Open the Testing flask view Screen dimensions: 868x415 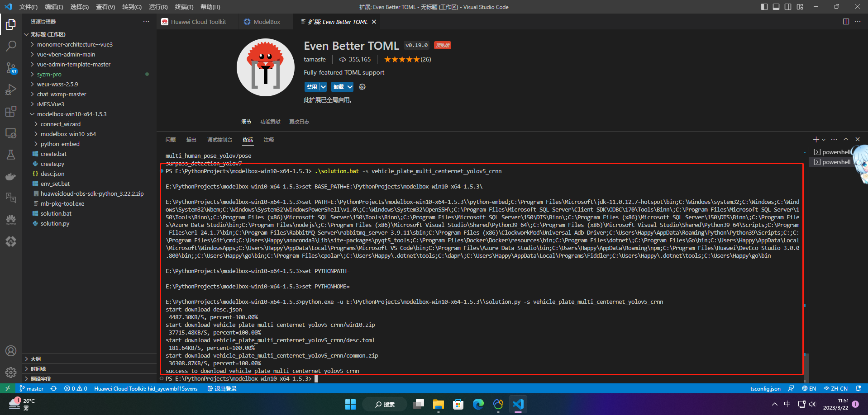tap(11, 155)
